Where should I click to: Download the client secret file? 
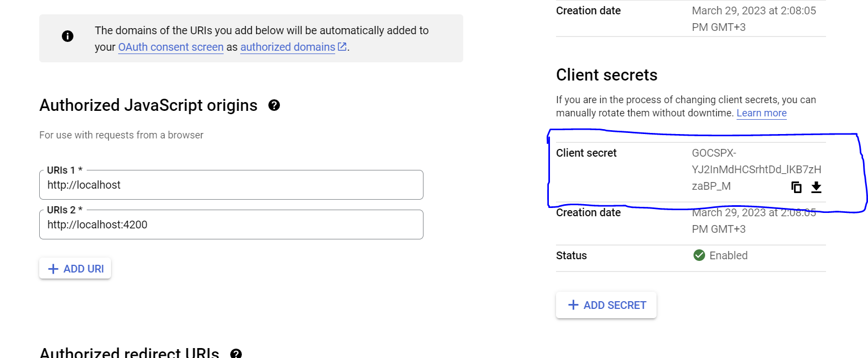816,188
